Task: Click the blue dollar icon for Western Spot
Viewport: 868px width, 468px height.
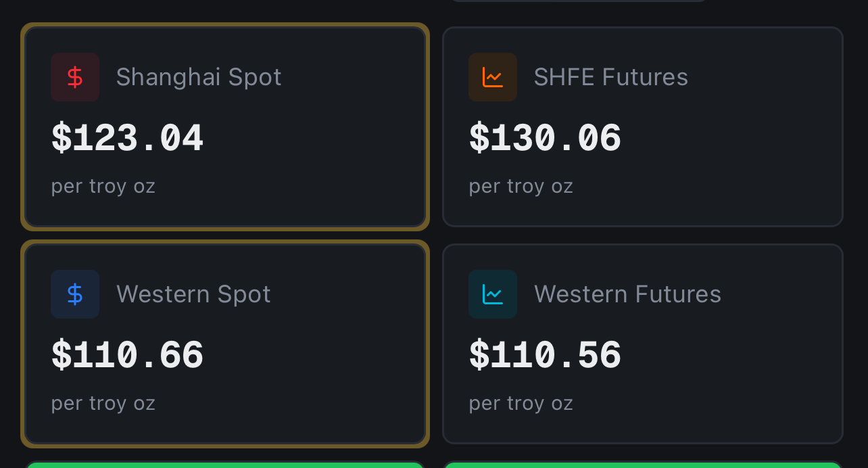Action: [75, 294]
